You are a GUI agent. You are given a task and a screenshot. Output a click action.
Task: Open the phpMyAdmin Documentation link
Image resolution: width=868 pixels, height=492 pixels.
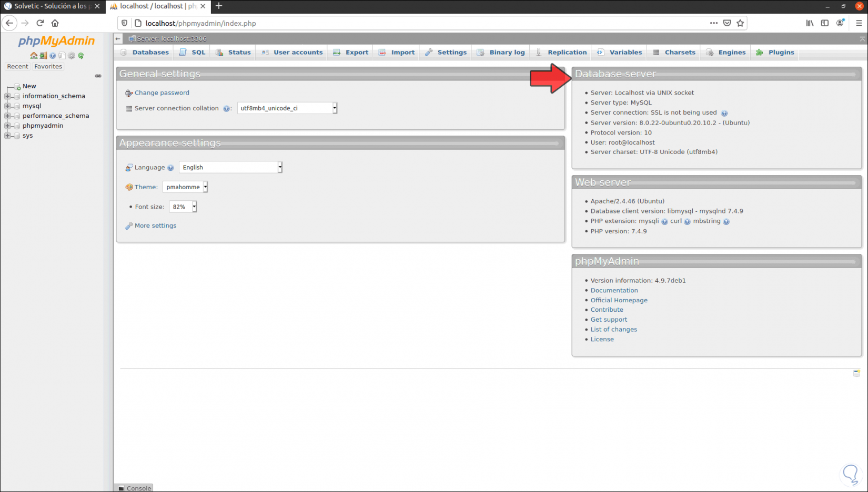click(614, 291)
